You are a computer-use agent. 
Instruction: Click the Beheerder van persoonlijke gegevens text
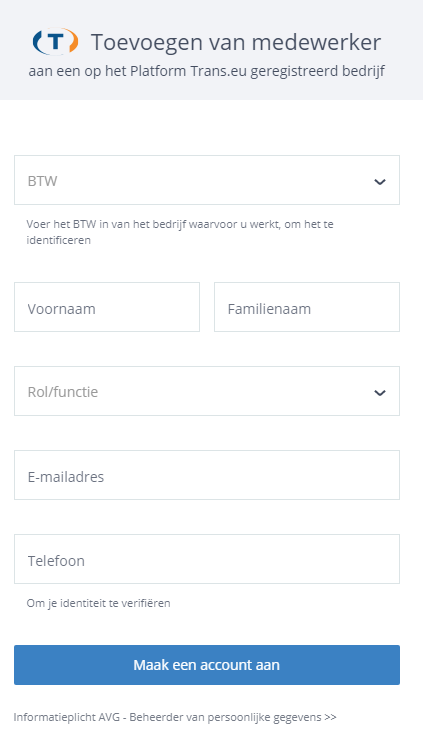225,717
